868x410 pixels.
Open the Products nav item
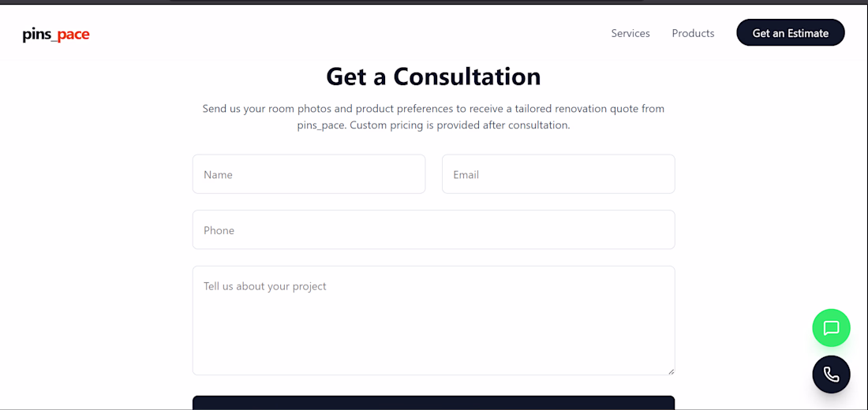tap(693, 33)
